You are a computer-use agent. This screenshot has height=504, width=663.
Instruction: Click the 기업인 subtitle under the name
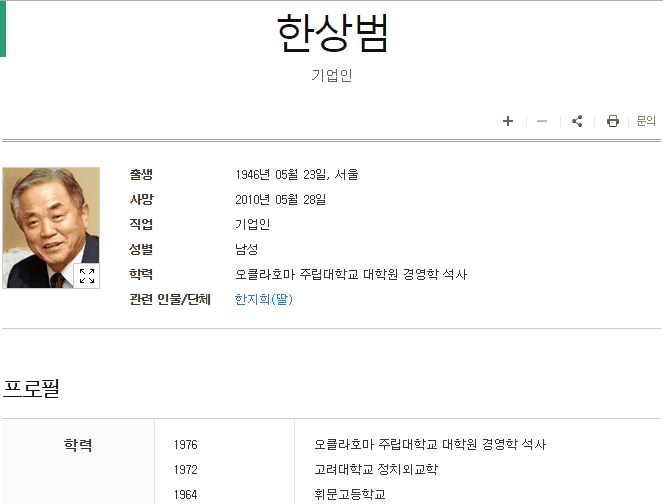point(332,75)
